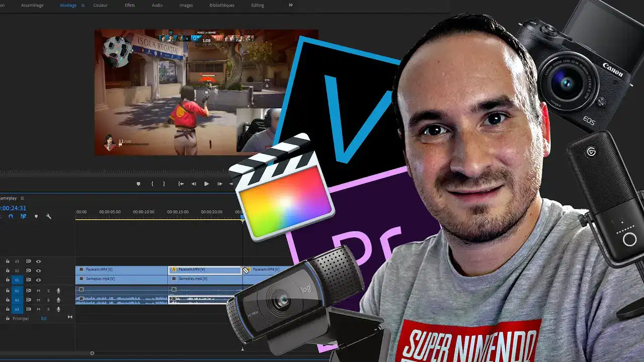Switch to Couleur workspace
Screen dimensions: 644x362
[100, 6]
